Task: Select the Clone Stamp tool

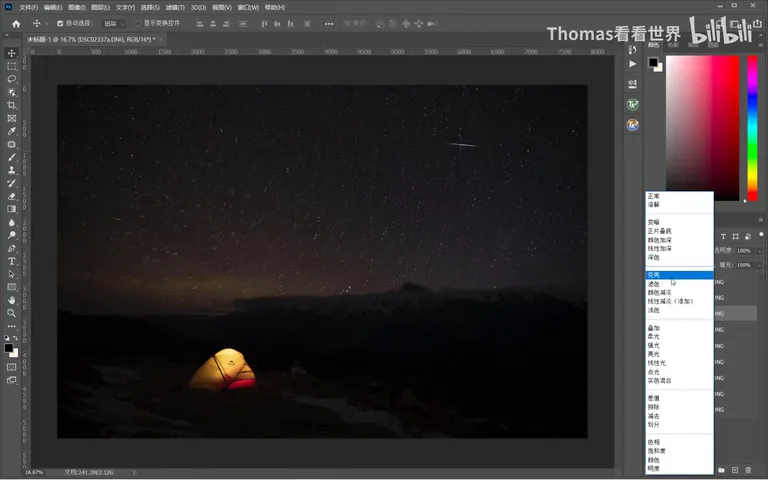Action: [12, 170]
